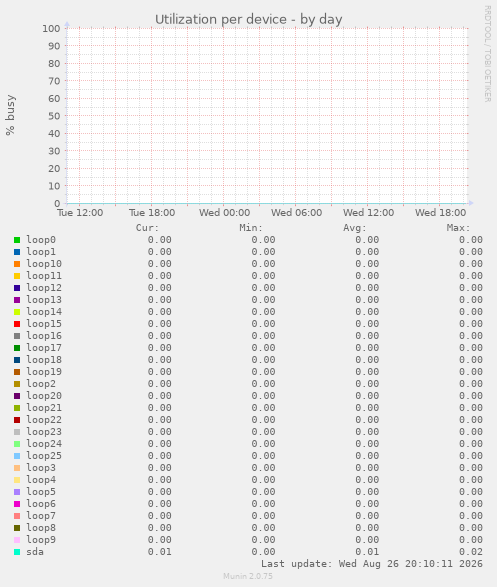
Task: Click the loop10 orange legend swatch
Action: pos(17,264)
